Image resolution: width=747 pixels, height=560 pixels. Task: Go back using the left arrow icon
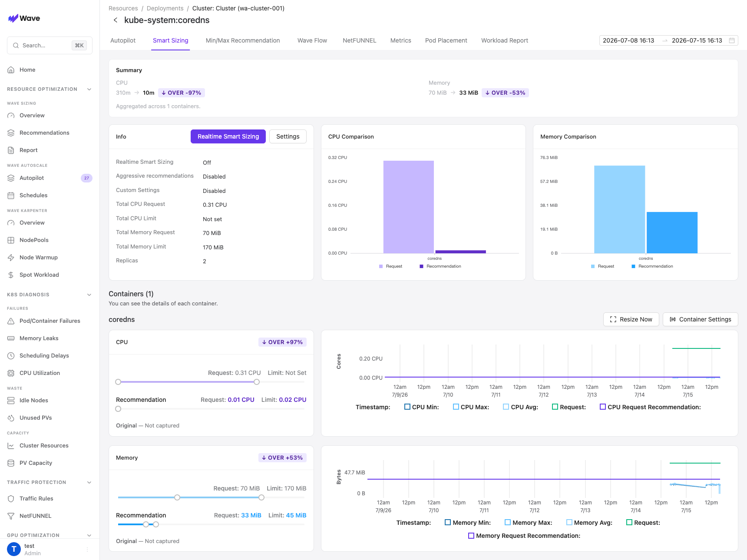116,20
